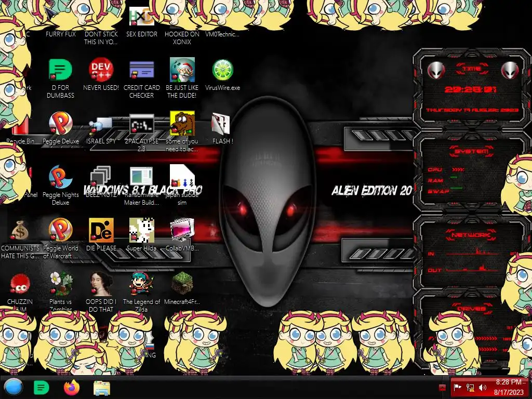The height and width of the screenshot is (399, 532).
Task: Launch Peggle World of Warcraft shortcut
Action: (x=60, y=230)
